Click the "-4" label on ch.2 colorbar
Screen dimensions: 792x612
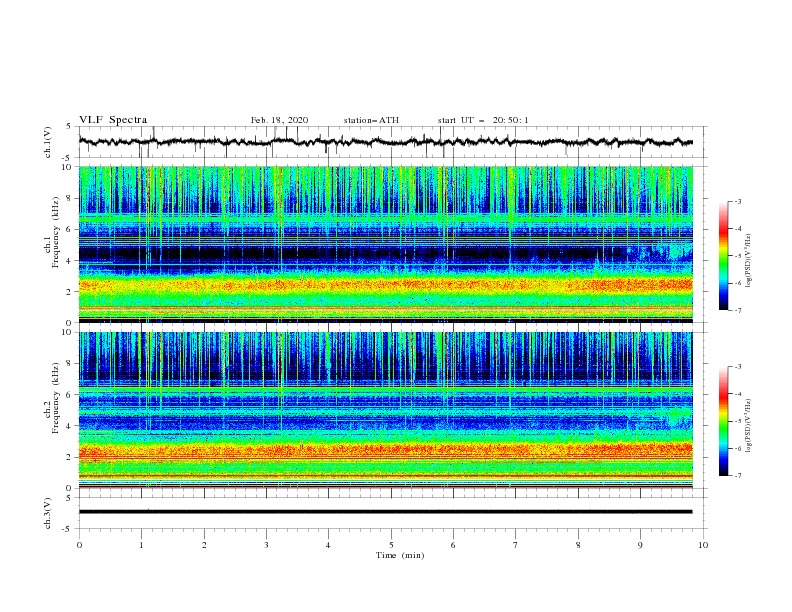pyautogui.click(x=738, y=394)
